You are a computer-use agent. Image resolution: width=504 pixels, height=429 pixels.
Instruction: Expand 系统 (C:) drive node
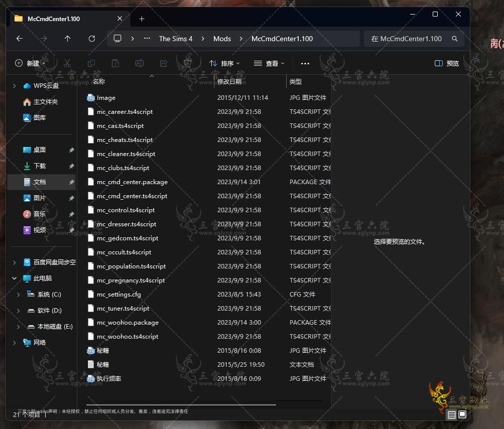click(18, 295)
